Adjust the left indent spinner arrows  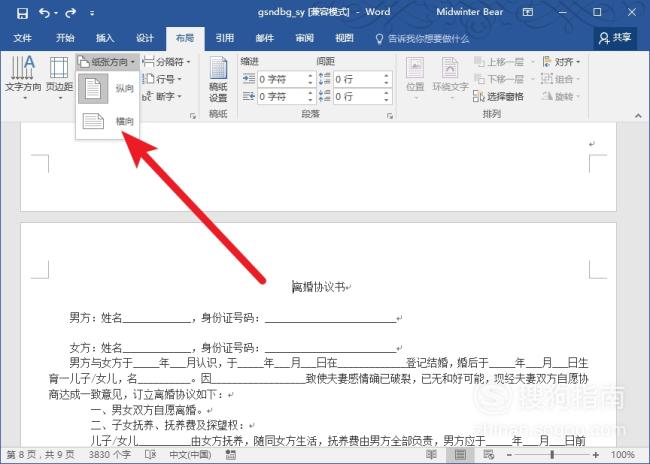[310, 79]
